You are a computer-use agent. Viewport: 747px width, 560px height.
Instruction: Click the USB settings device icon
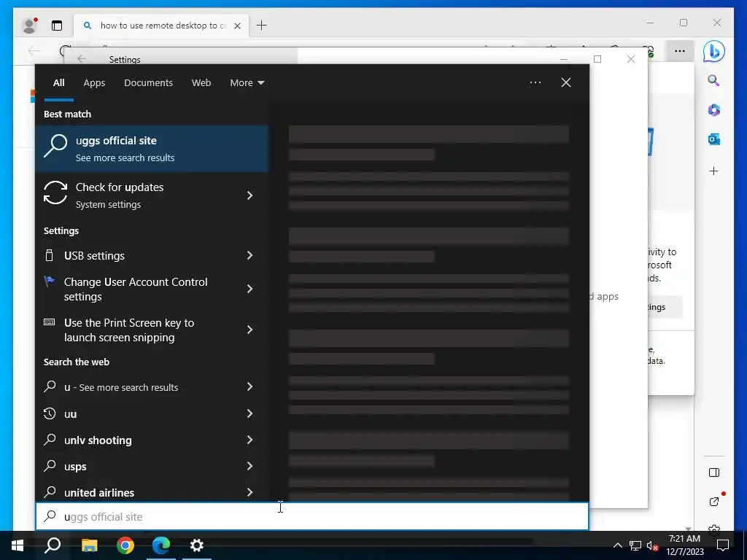pos(49,255)
